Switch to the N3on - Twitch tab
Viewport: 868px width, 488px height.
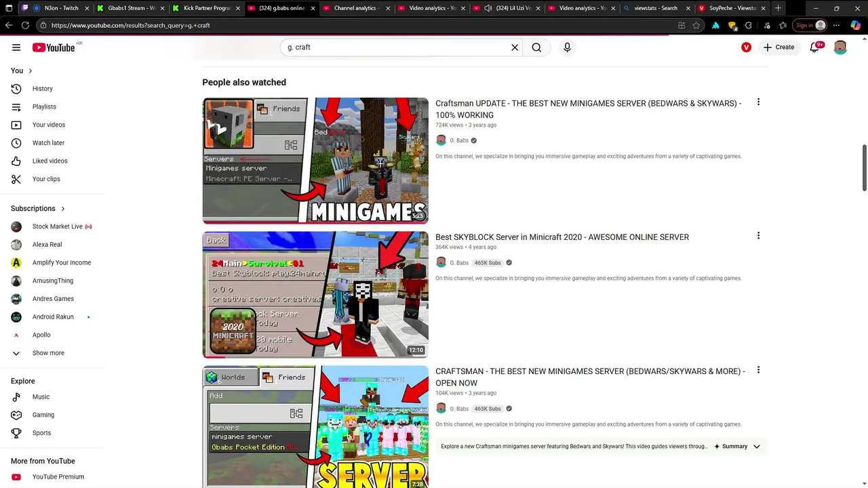pyautogui.click(x=56, y=8)
